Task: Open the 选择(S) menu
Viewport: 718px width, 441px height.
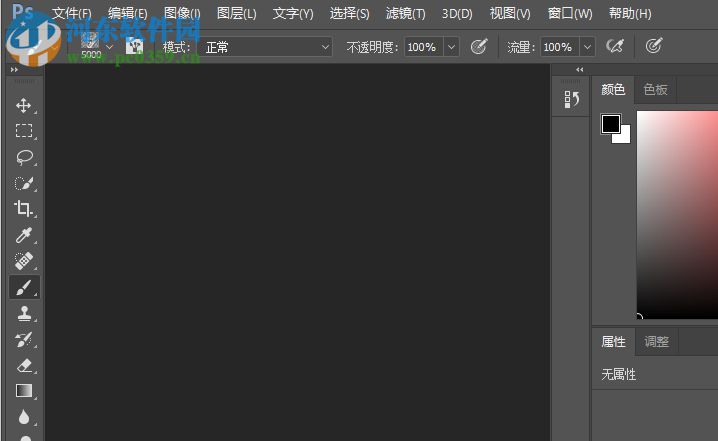Action: point(349,13)
